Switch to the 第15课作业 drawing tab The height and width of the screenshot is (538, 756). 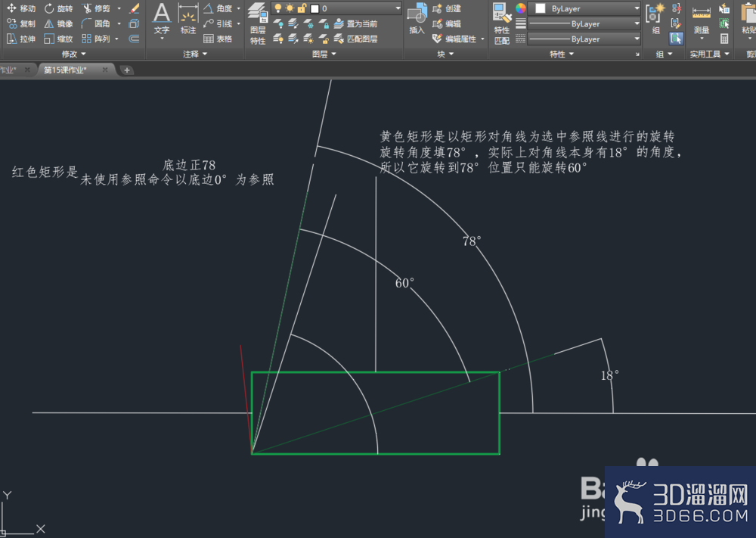[x=65, y=70]
